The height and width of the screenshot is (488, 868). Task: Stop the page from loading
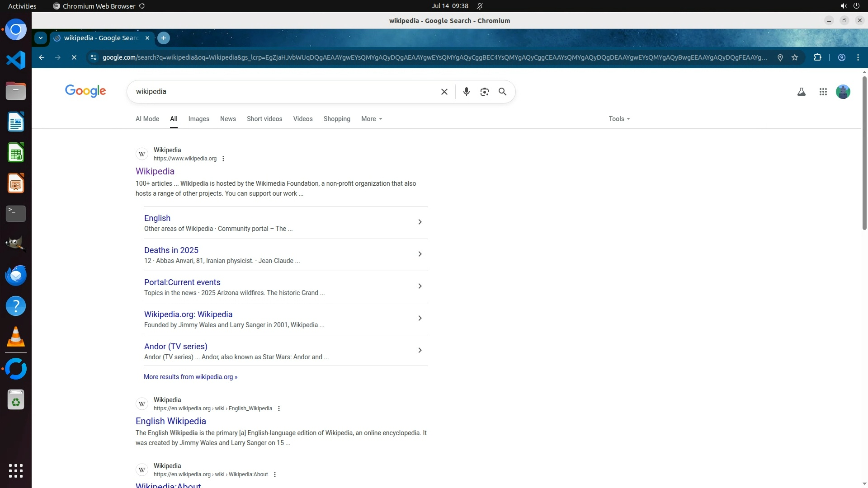click(x=74, y=57)
